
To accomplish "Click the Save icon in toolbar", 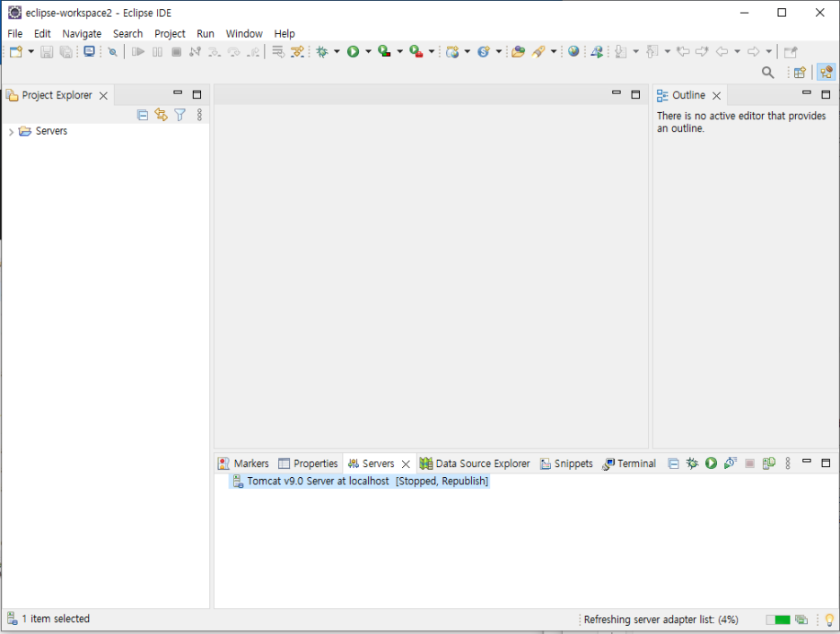I will coord(48,52).
